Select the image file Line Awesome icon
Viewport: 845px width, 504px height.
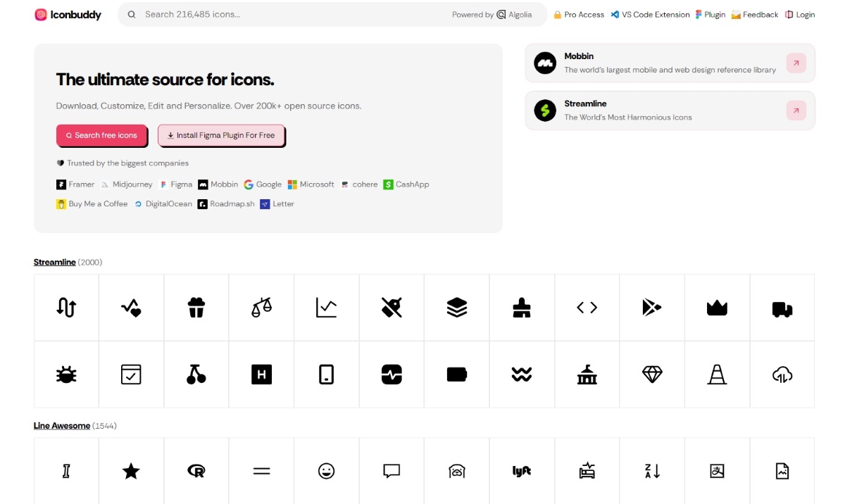click(x=782, y=471)
